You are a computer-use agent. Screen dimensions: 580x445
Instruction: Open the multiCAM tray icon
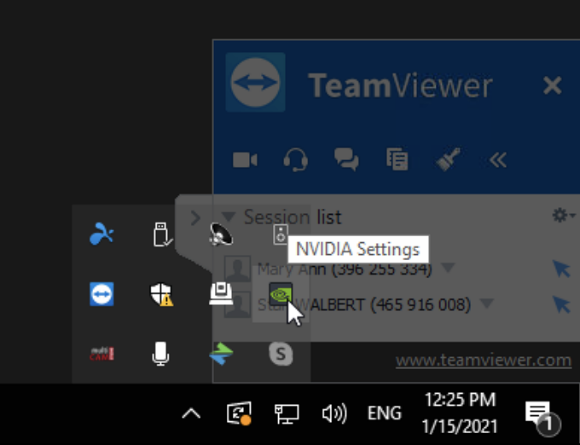pyautogui.click(x=102, y=354)
